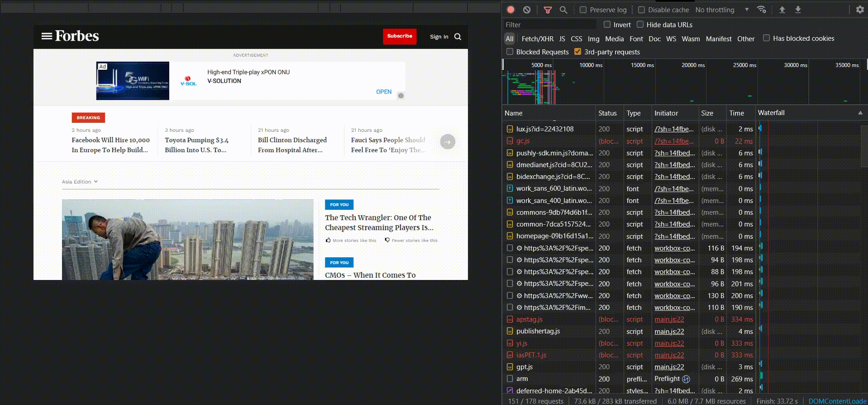Open Forbes hamburger menu
This screenshot has width=868, height=405.
click(x=47, y=36)
